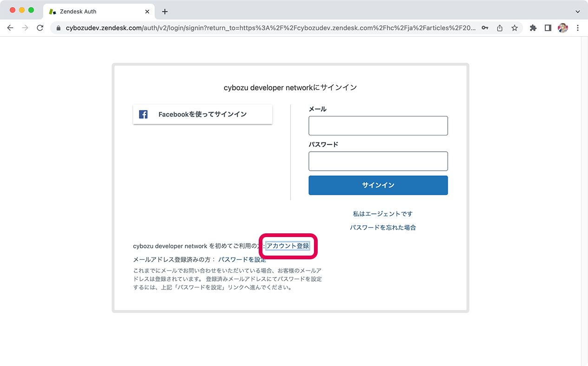The width and height of the screenshot is (588, 366).
Task: Click the page vertical scrollbar
Action: (584, 201)
